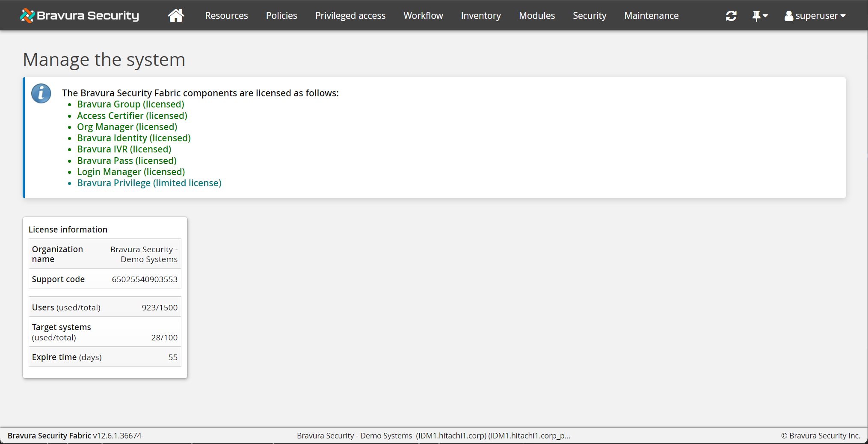Select the Modules menu item

tap(536, 15)
